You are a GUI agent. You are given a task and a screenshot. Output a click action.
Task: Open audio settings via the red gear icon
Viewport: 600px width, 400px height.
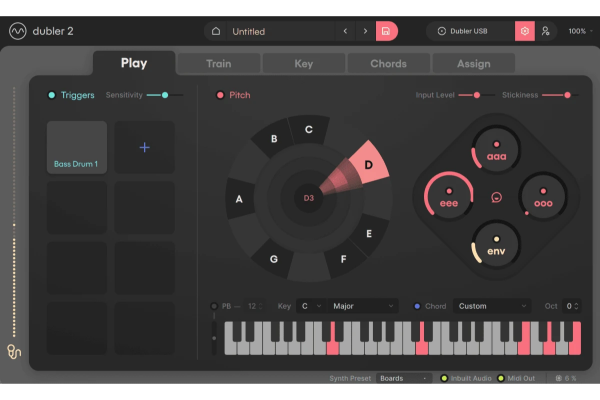[x=525, y=31]
